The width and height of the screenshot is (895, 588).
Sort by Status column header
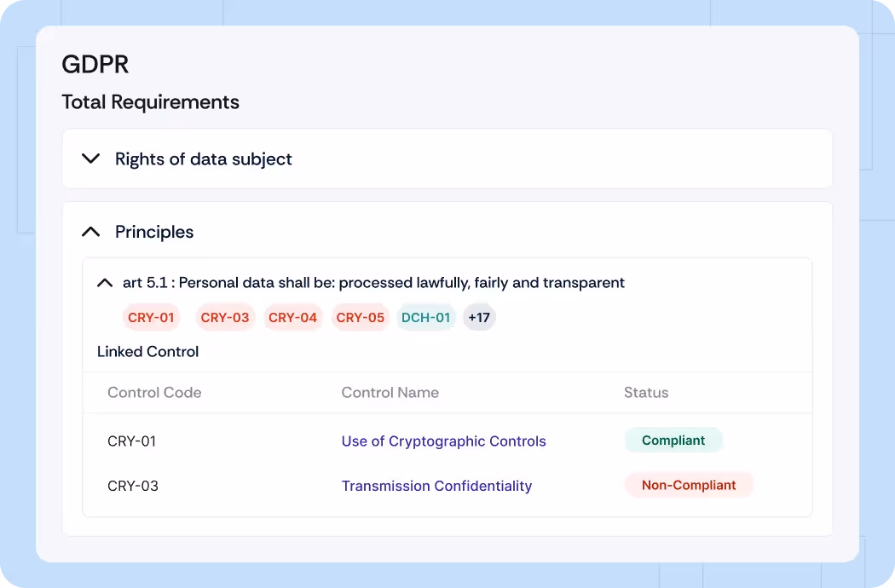(x=646, y=393)
